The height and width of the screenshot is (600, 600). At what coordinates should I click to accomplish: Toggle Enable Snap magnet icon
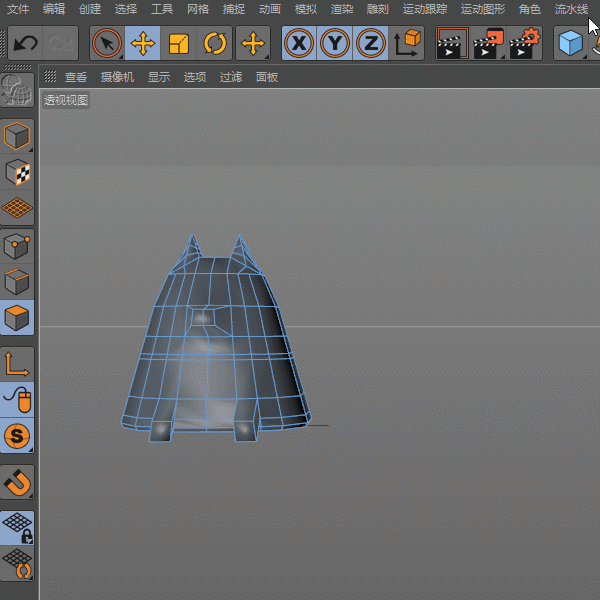point(17,482)
